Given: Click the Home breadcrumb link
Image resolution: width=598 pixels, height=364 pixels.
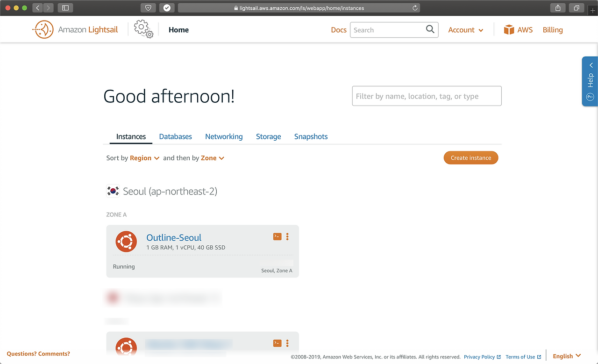Looking at the screenshot, I should click(x=178, y=30).
